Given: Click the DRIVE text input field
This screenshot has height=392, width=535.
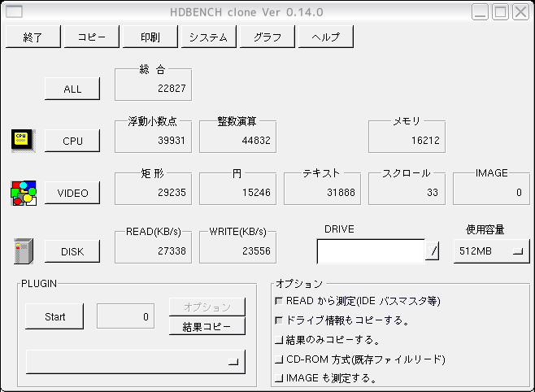Looking at the screenshot, I should 370,251.
